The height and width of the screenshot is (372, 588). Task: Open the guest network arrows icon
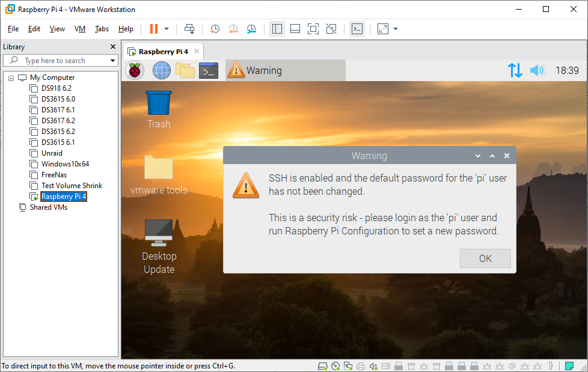(515, 70)
